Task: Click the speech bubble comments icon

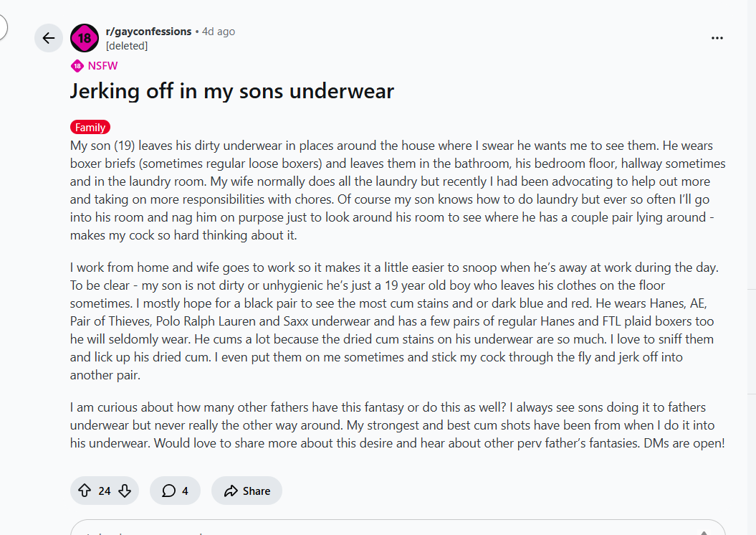Action: [x=169, y=491]
